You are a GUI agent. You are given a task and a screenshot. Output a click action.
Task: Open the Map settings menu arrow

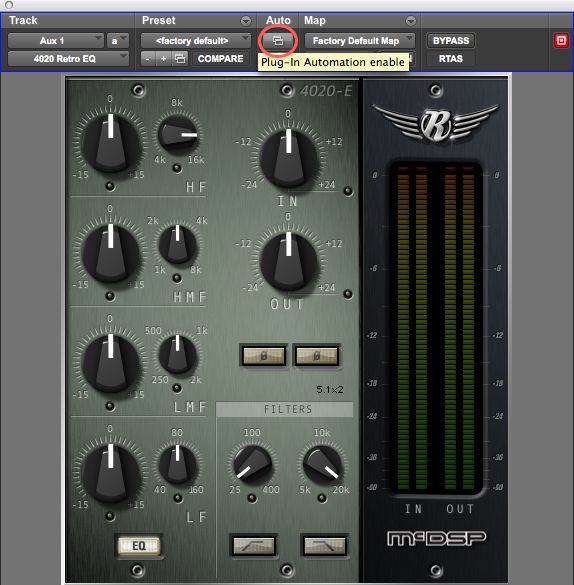411,21
